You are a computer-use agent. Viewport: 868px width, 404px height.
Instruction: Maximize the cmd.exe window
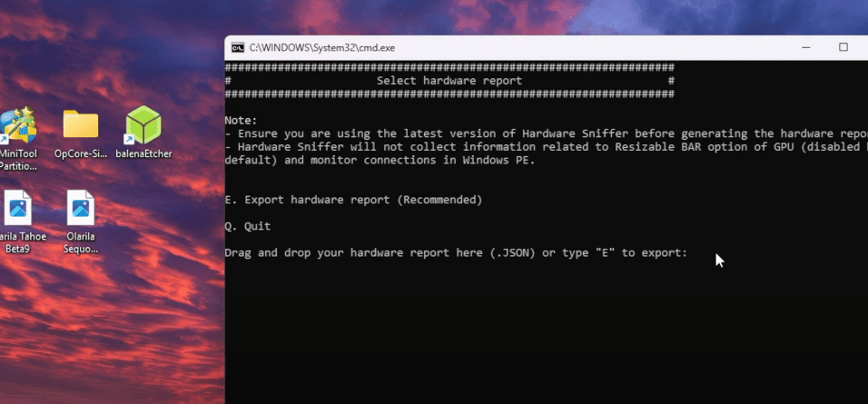coord(843,47)
